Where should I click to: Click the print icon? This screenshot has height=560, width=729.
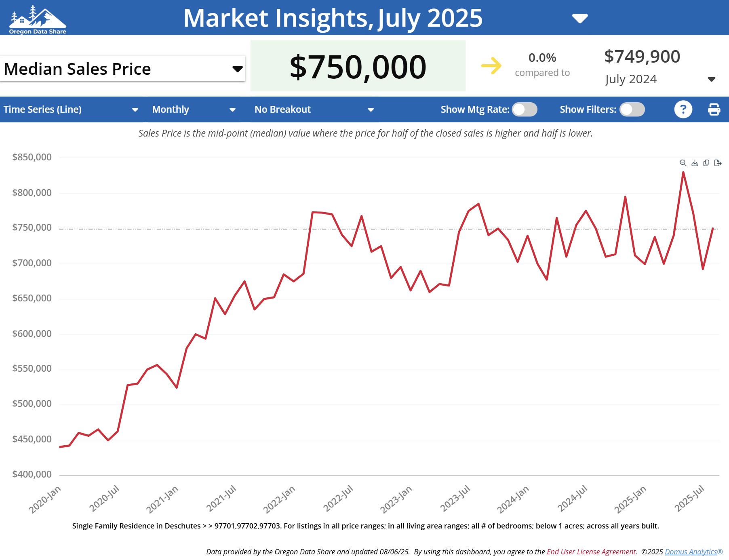click(714, 109)
